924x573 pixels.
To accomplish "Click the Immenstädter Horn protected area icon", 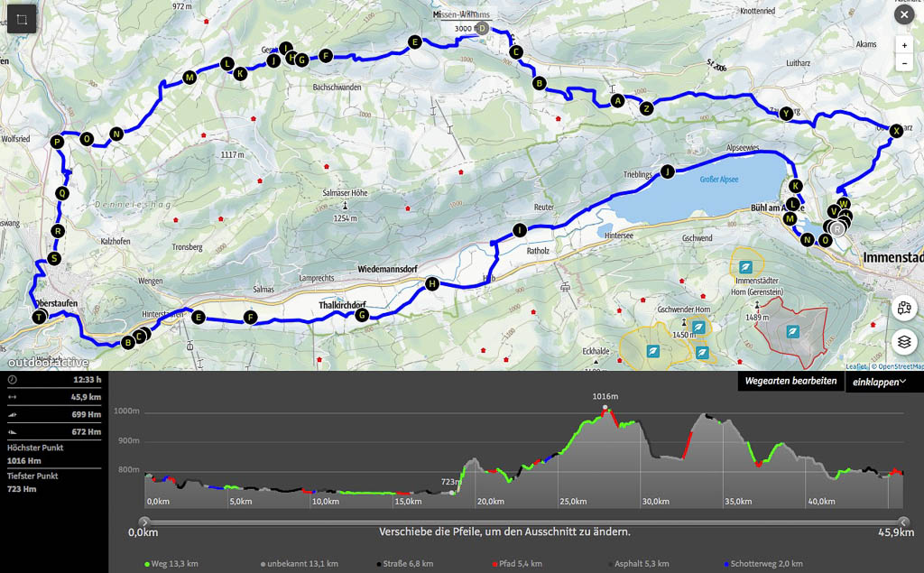I will [x=745, y=267].
